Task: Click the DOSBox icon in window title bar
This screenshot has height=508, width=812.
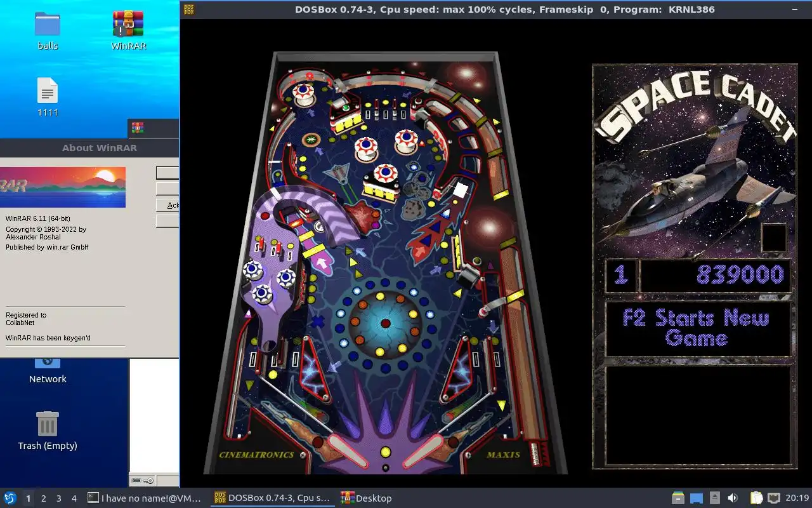Action: [x=188, y=9]
